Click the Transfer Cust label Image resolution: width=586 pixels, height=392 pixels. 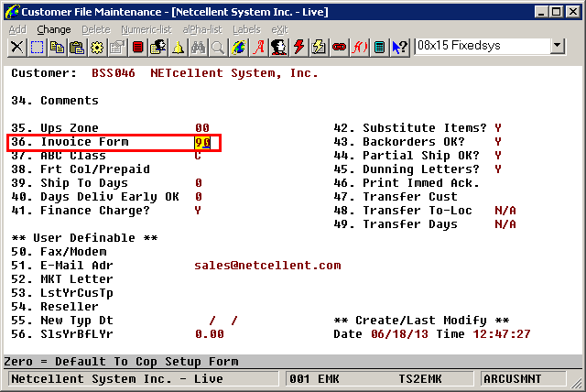[x=410, y=197]
